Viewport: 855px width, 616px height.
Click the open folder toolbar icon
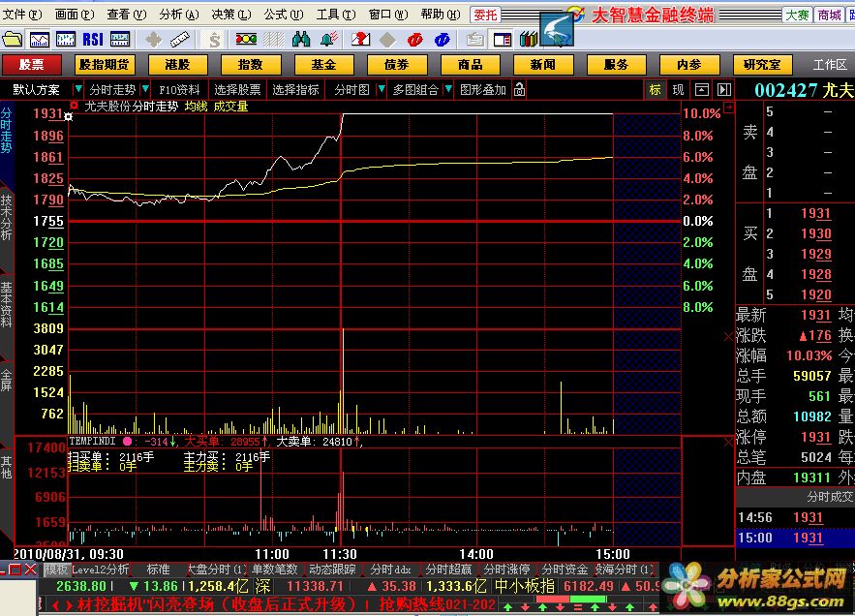pos(12,40)
